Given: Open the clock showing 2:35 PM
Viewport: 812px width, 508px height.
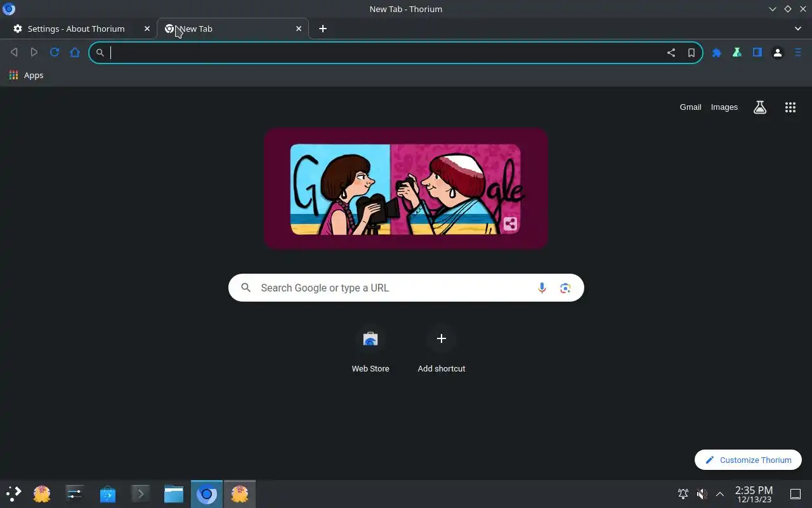Looking at the screenshot, I should click(754, 494).
